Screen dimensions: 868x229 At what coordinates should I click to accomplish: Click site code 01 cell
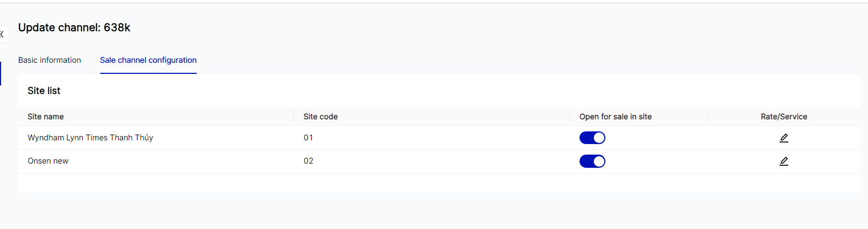click(308, 138)
